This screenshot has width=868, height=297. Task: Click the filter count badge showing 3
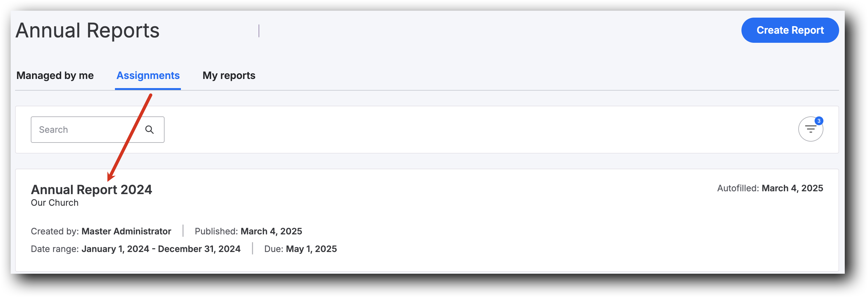(818, 121)
